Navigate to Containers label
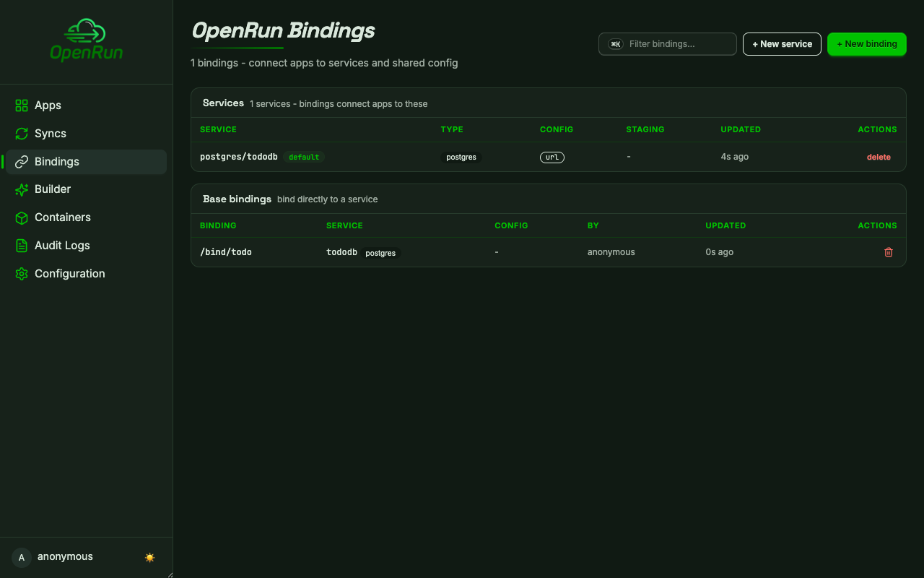The height and width of the screenshot is (578, 924). point(63,217)
